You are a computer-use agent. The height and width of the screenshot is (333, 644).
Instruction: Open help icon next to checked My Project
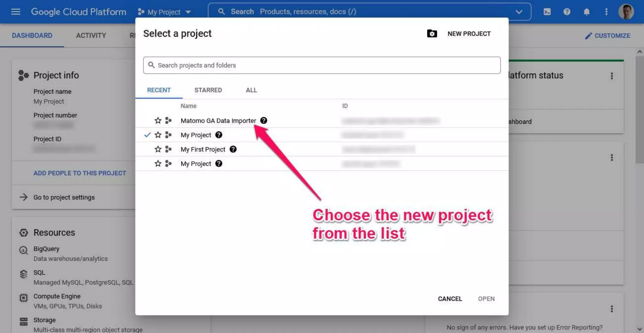coord(219,135)
